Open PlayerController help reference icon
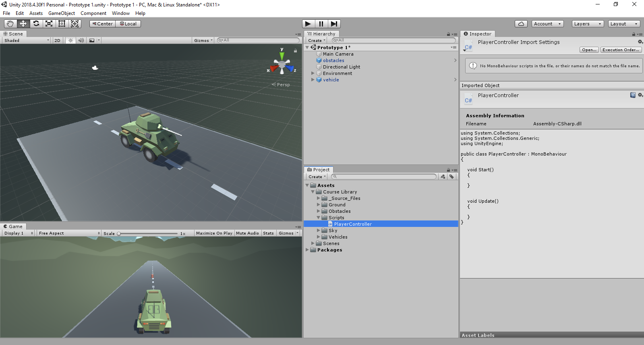The width and height of the screenshot is (644, 345). tap(633, 95)
